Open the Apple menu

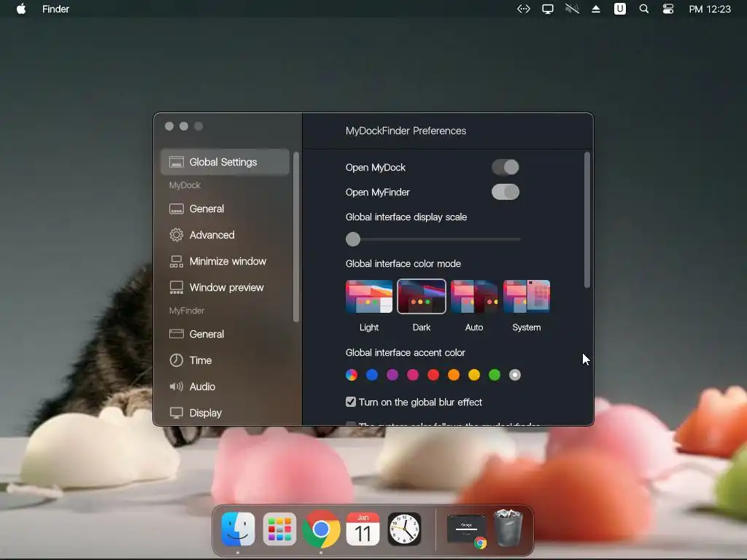[x=21, y=9]
